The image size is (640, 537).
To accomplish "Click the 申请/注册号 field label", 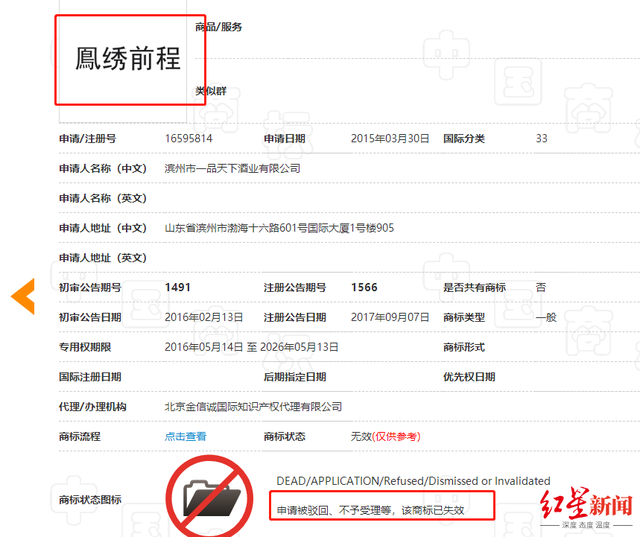I will pos(87,139).
